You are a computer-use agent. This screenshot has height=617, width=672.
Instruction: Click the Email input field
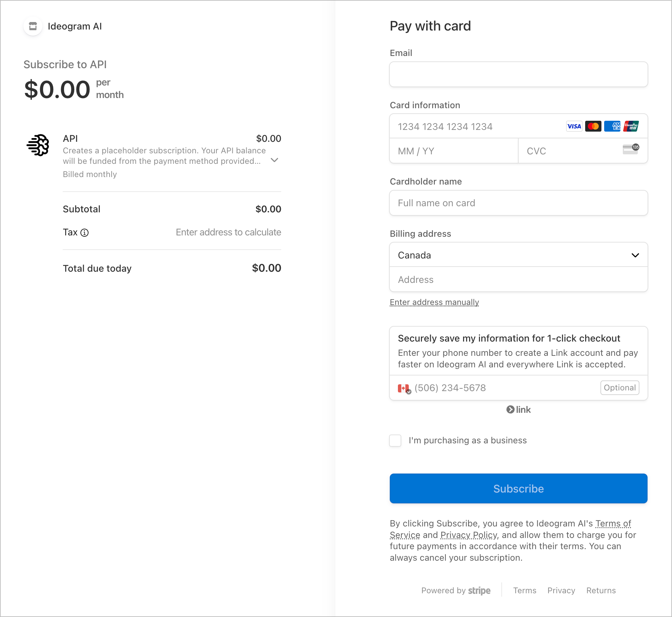(x=518, y=74)
